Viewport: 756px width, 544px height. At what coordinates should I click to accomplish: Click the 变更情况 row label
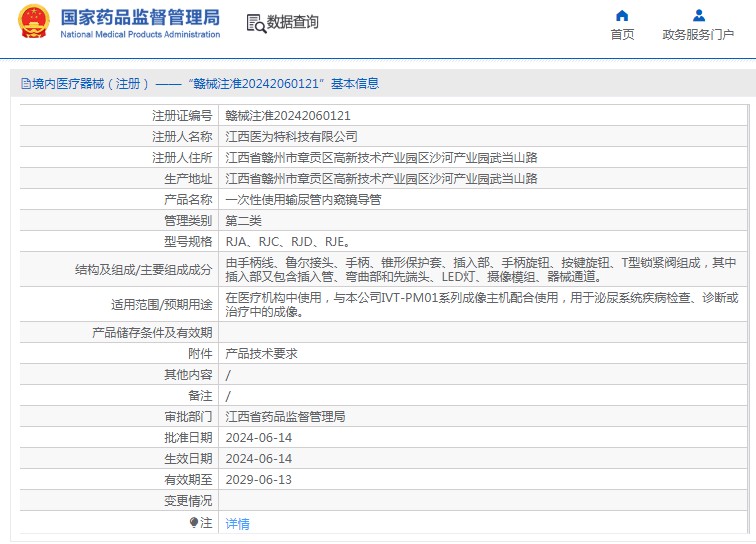coord(188,501)
